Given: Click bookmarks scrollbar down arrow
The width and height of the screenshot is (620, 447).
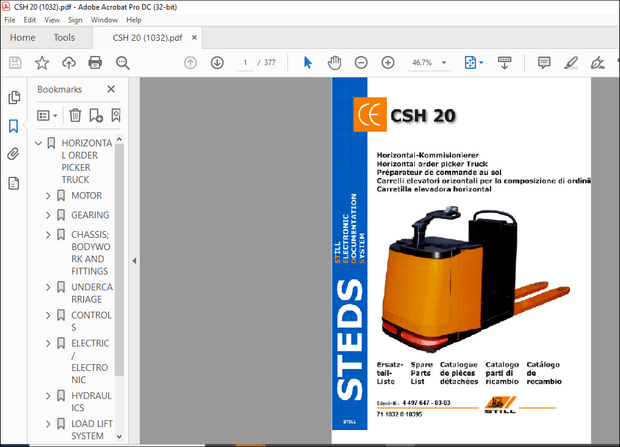Looking at the screenshot, I should click(x=119, y=437).
